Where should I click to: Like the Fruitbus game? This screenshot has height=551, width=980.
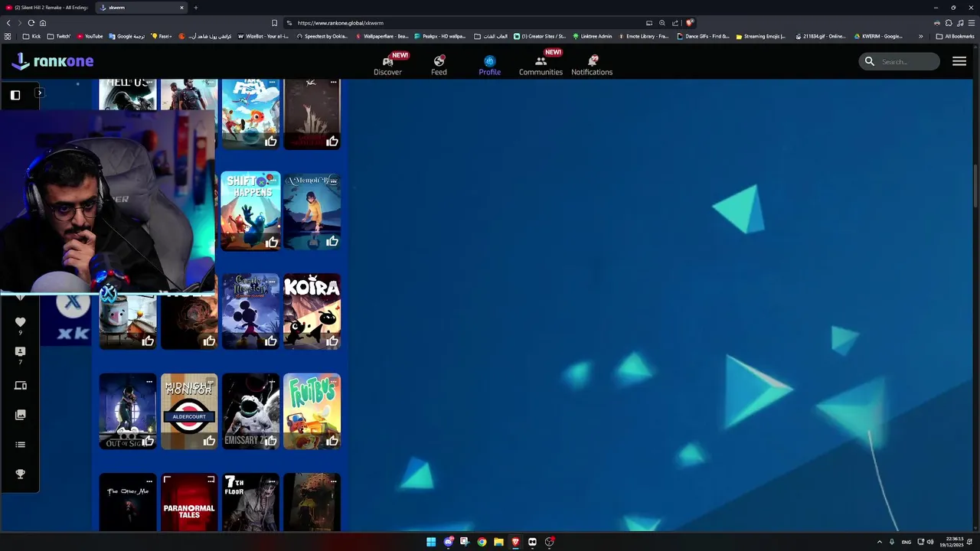coord(332,441)
